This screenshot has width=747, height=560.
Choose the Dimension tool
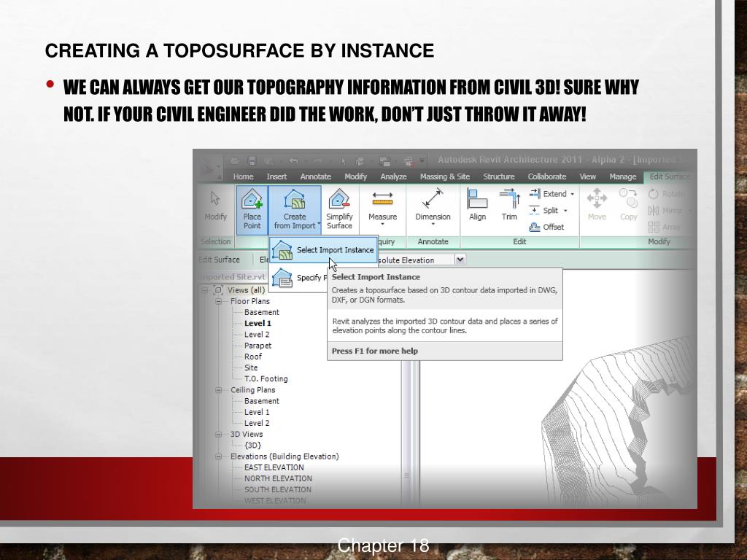tap(433, 206)
